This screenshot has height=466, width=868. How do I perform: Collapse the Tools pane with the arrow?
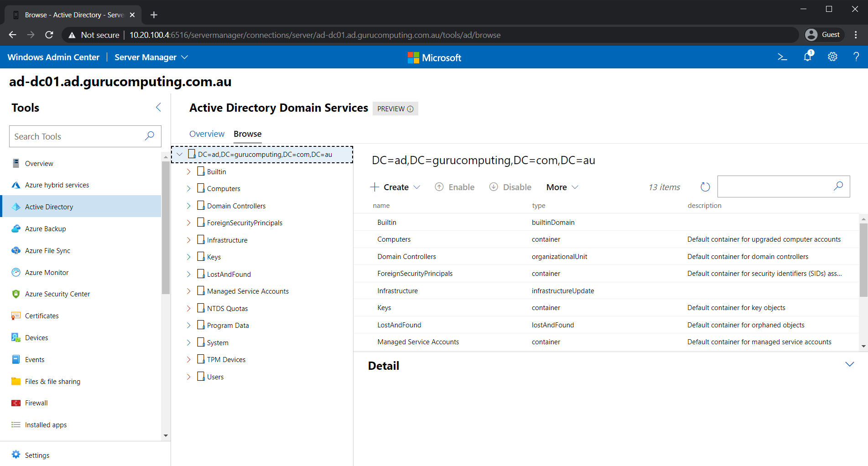(158, 108)
